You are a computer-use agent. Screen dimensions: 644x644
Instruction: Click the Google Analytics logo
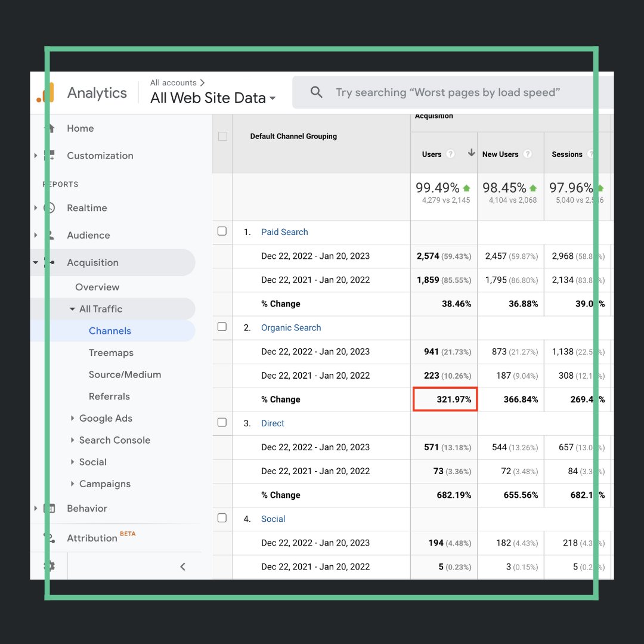point(45,93)
